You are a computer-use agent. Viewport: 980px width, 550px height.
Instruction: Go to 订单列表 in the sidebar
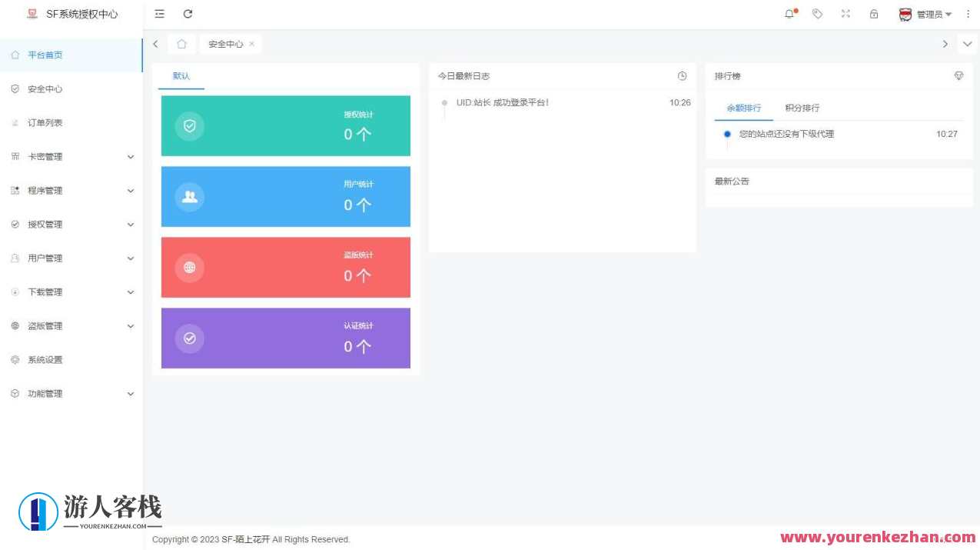pyautogui.click(x=45, y=122)
